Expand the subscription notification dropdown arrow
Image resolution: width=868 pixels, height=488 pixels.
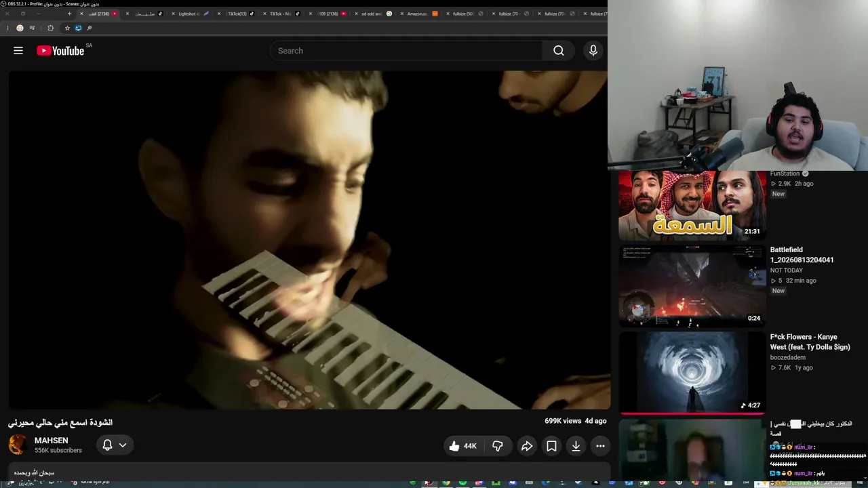(x=123, y=445)
